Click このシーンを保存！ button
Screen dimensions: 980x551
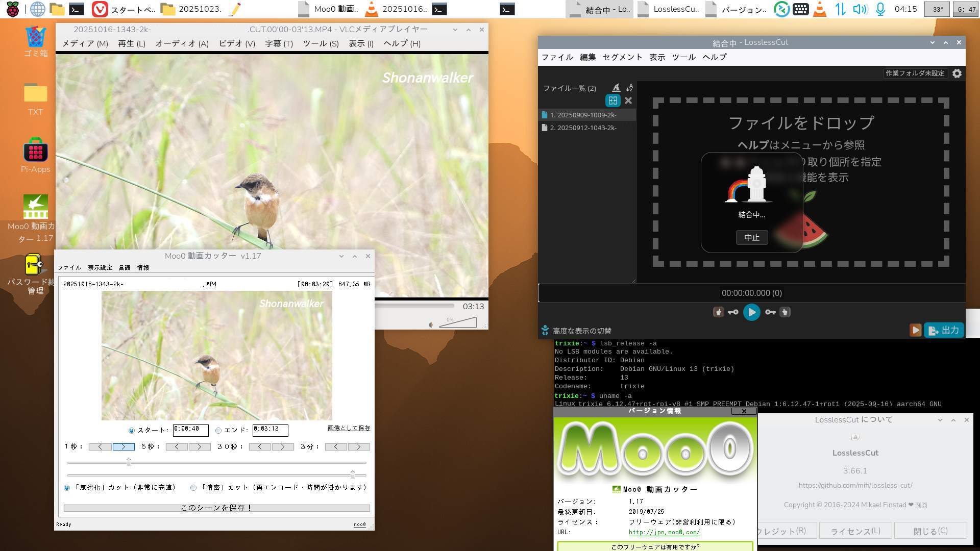216,508
